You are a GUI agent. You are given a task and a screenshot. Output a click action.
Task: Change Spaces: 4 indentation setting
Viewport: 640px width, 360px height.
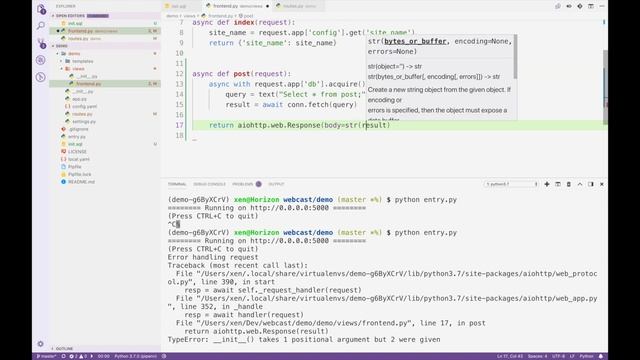537,356
